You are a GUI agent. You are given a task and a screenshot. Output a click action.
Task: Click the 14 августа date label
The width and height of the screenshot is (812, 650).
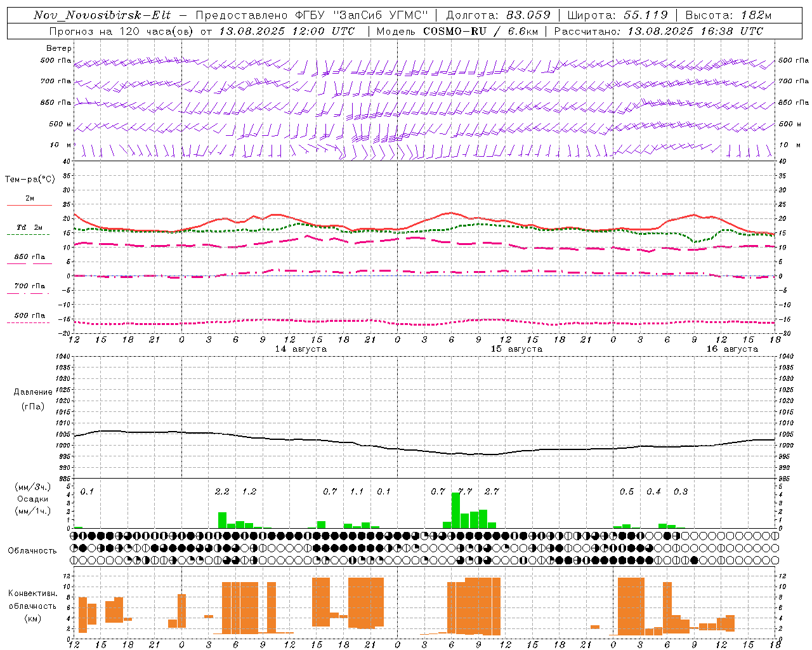(x=301, y=349)
